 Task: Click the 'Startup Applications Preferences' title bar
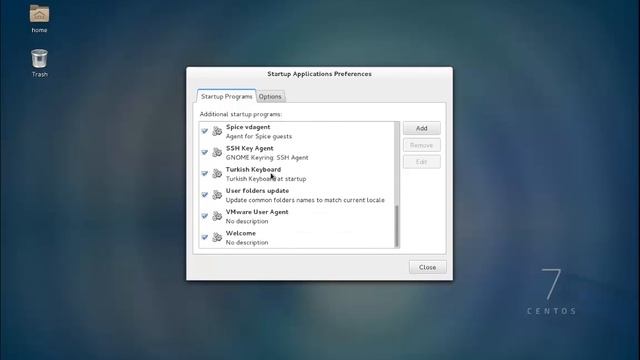(x=319, y=74)
